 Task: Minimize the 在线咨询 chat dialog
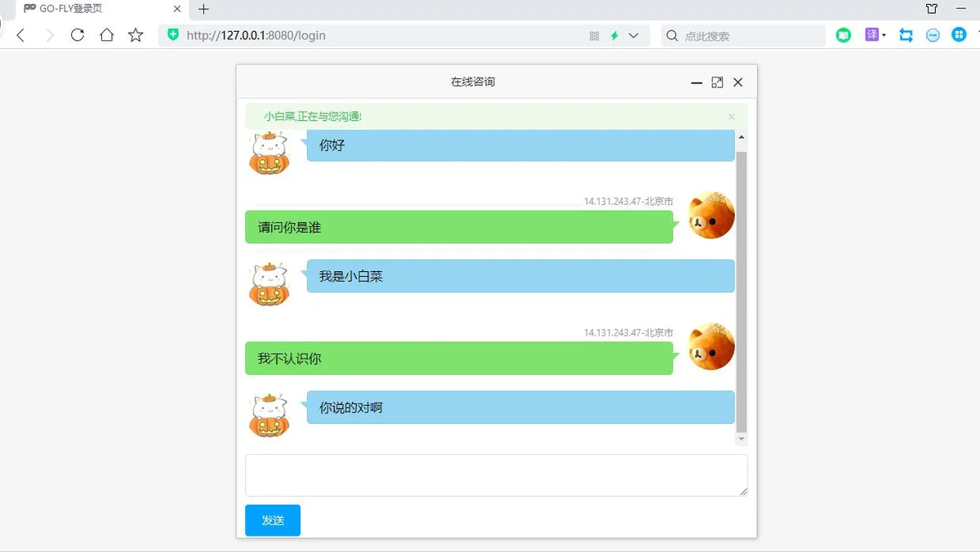click(697, 82)
